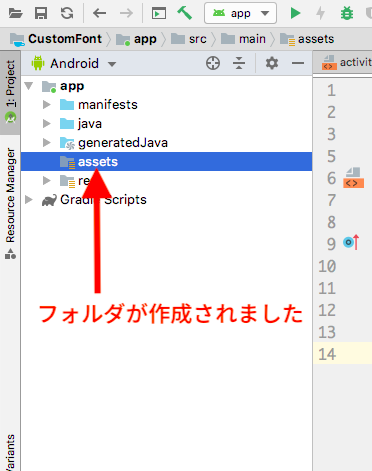Click the run-window toolbar icon next to hammer
Screen dimensions: 372x471
click(159, 13)
